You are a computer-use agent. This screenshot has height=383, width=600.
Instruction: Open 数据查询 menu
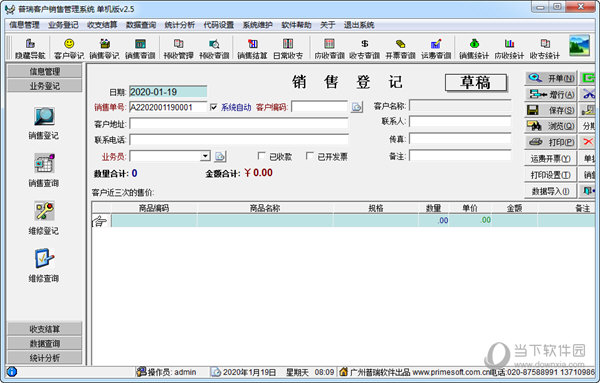click(141, 25)
